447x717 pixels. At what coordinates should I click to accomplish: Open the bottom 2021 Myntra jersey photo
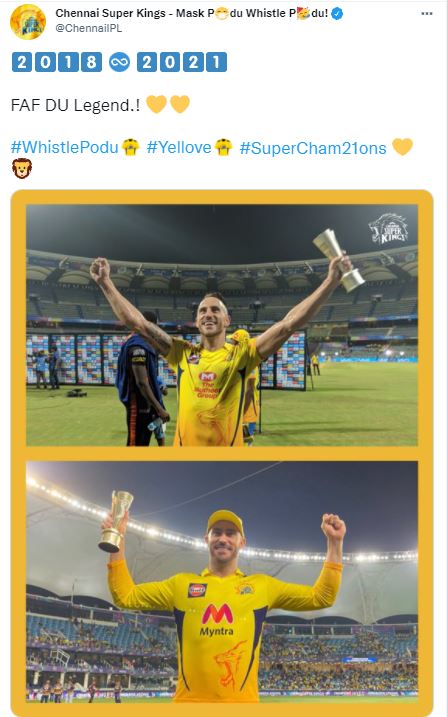[222, 582]
